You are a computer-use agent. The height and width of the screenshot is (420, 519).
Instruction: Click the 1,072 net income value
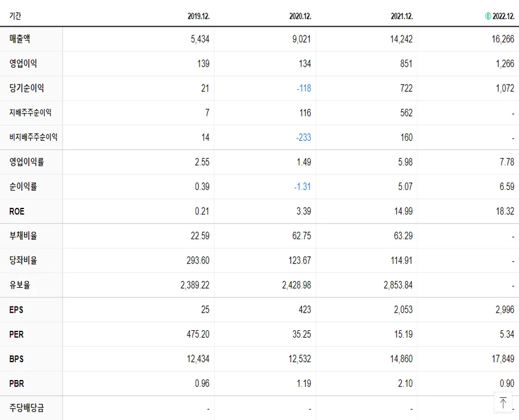tap(505, 88)
